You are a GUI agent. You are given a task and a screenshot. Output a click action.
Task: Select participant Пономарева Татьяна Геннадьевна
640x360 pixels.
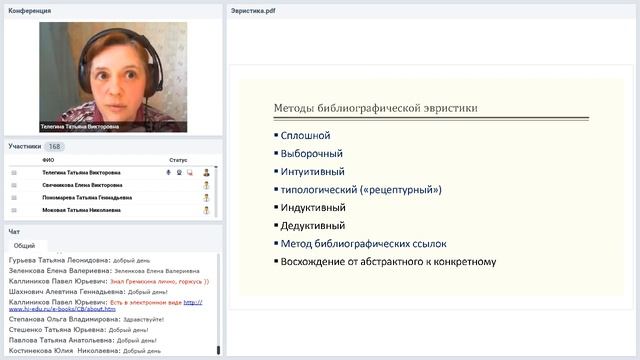click(x=87, y=198)
